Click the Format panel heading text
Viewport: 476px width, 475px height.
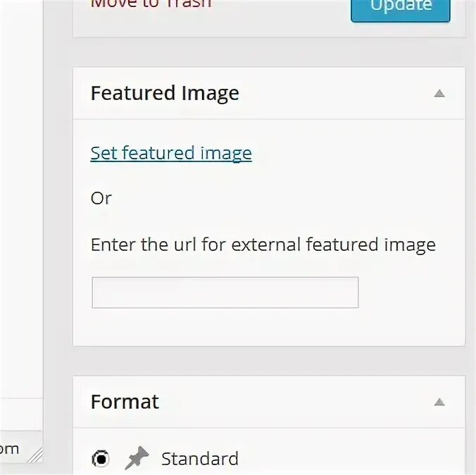pyautogui.click(x=125, y=402)
